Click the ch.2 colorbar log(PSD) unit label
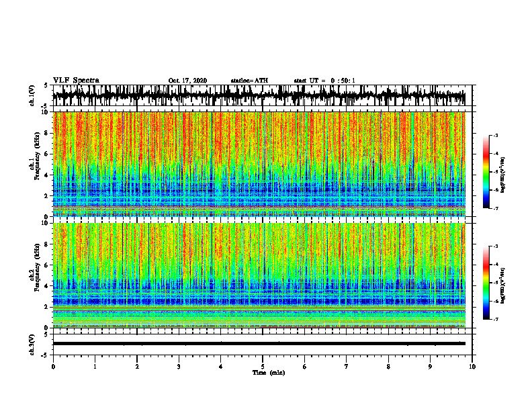 click(x=503, y=285)
